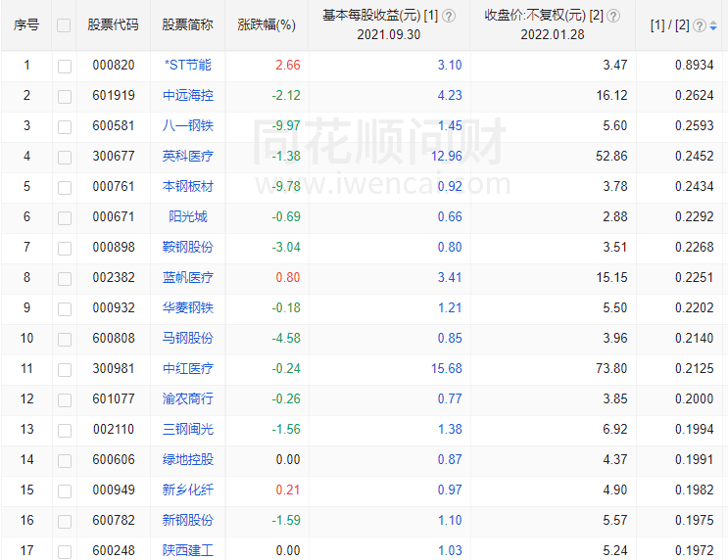
Task: Sort by 基本每股收益(元) column header
Action: [x=380, y=16]
